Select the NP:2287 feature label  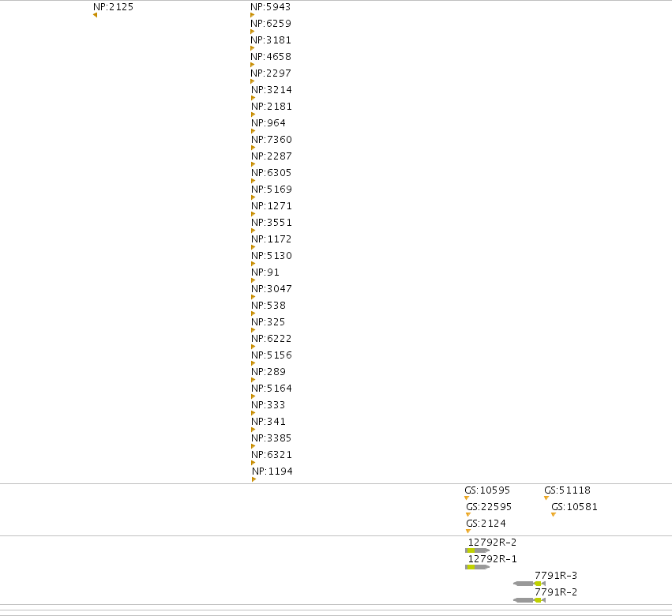272,156
